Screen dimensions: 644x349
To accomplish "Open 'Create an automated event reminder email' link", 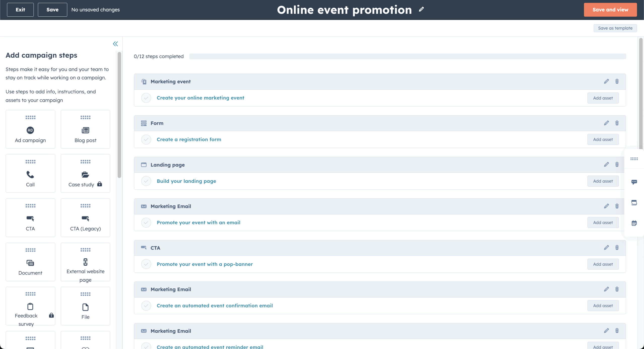I will tap(210, 347).
